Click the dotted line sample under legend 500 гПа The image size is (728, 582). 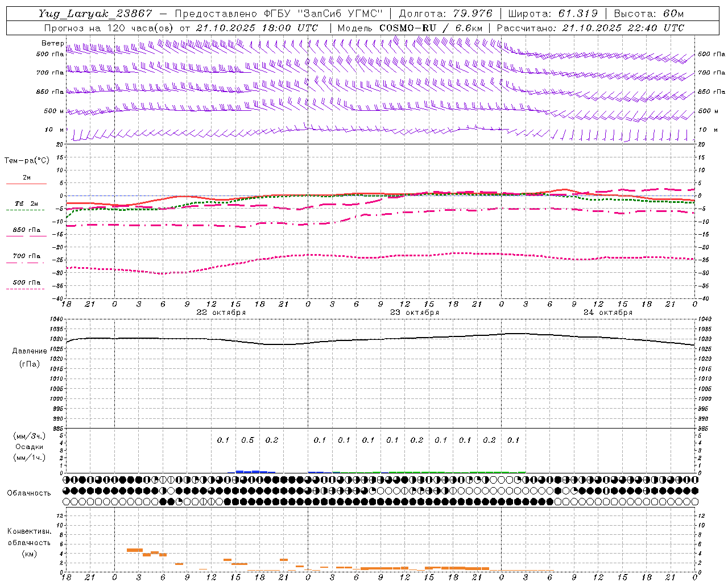(26, 289)
